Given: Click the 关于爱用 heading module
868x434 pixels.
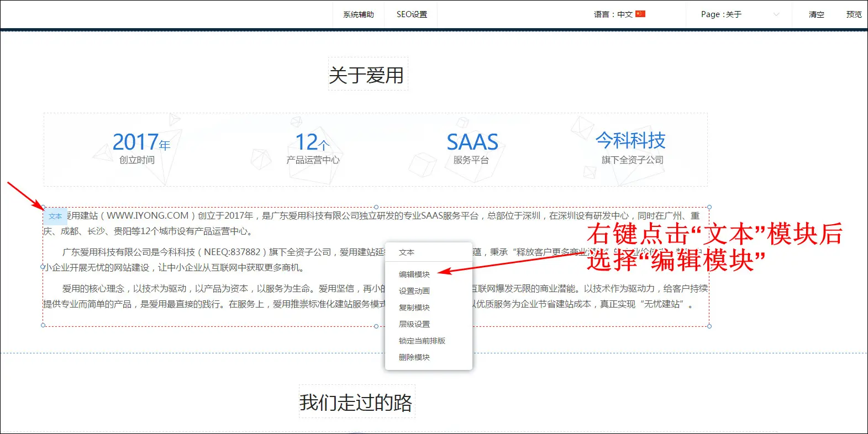Looking at the screenshot, I should (x=367, y=75).
